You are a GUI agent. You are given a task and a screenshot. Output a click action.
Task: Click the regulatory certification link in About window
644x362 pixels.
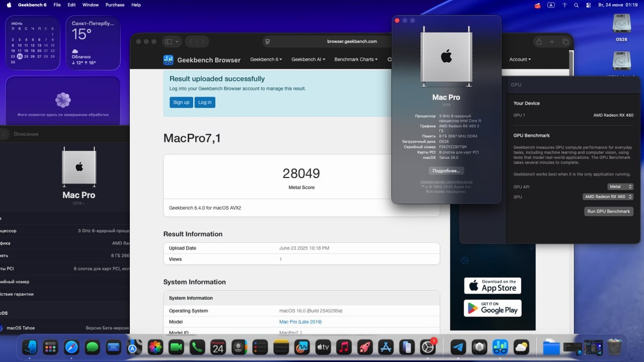(446, 182)
